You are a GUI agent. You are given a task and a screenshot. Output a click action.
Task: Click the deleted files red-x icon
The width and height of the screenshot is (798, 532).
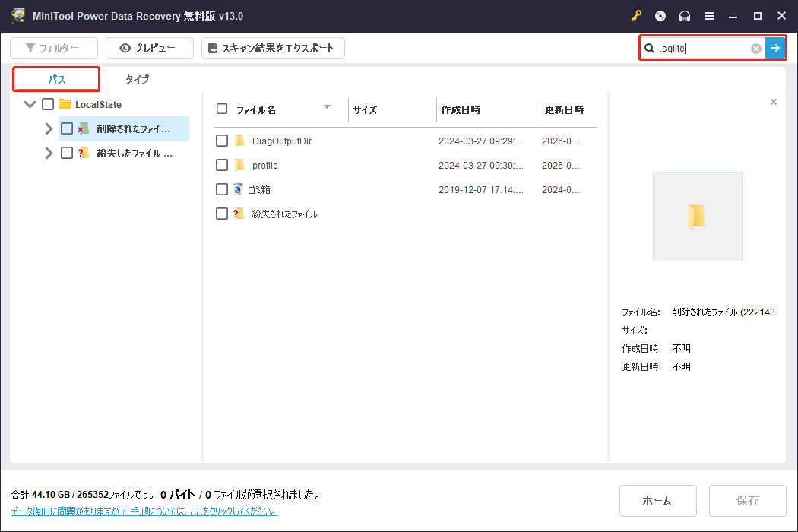(83, 128)
